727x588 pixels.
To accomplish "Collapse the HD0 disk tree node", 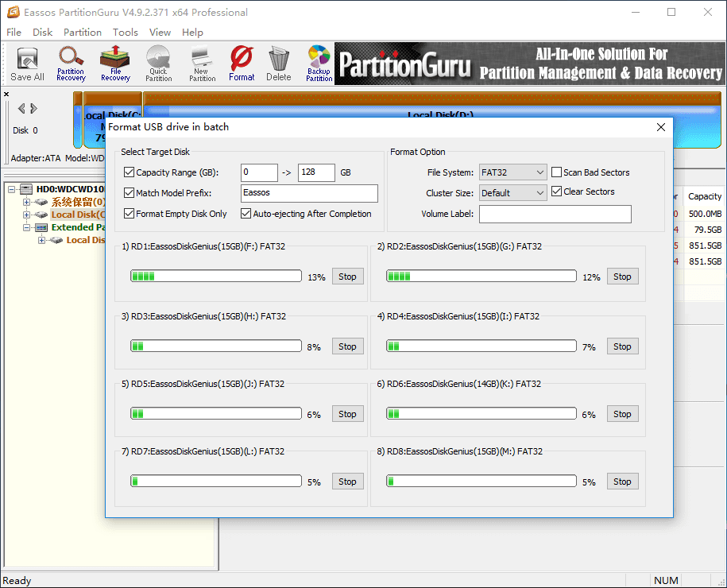I will (x=12, y=189).
